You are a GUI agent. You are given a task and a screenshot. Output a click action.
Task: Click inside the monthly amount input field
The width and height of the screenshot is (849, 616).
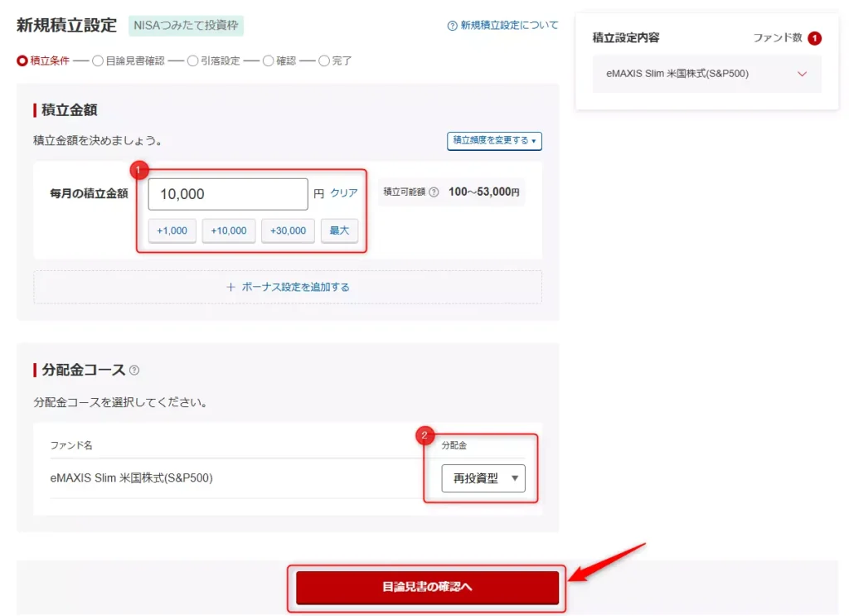pos(227,193)
